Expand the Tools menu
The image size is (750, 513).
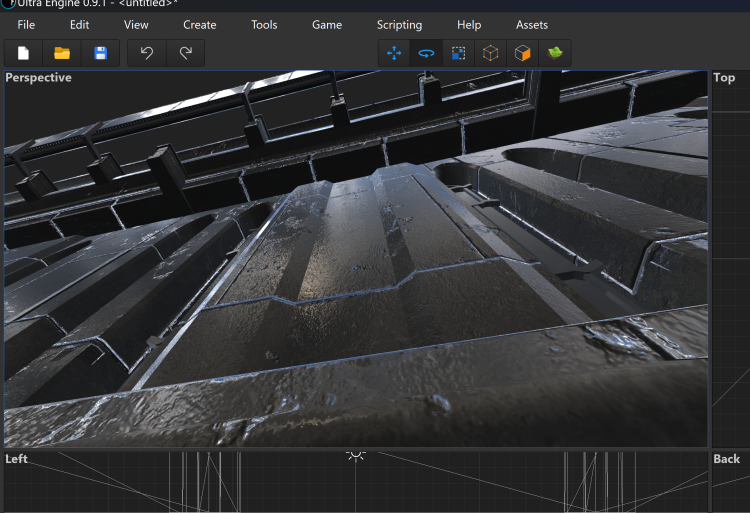coord(264,24)
